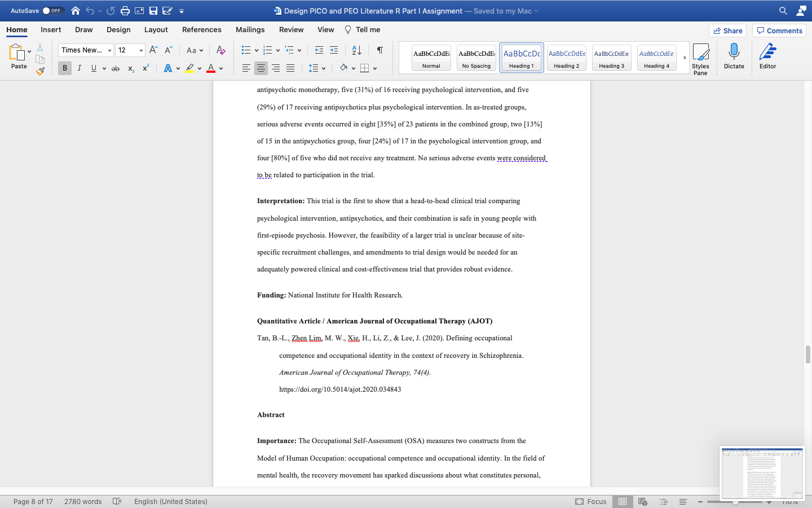Image resolution: width=812 pixels, height=508 pixels.
Task: Activate the Format Painter brush
Action: [40, 71]
